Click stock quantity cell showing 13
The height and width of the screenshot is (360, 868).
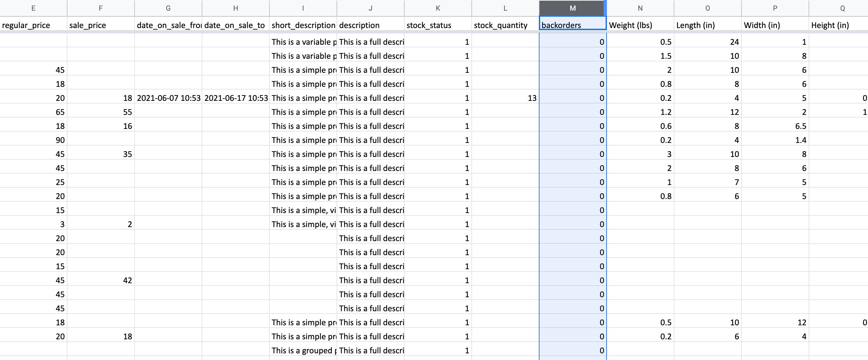505,98
